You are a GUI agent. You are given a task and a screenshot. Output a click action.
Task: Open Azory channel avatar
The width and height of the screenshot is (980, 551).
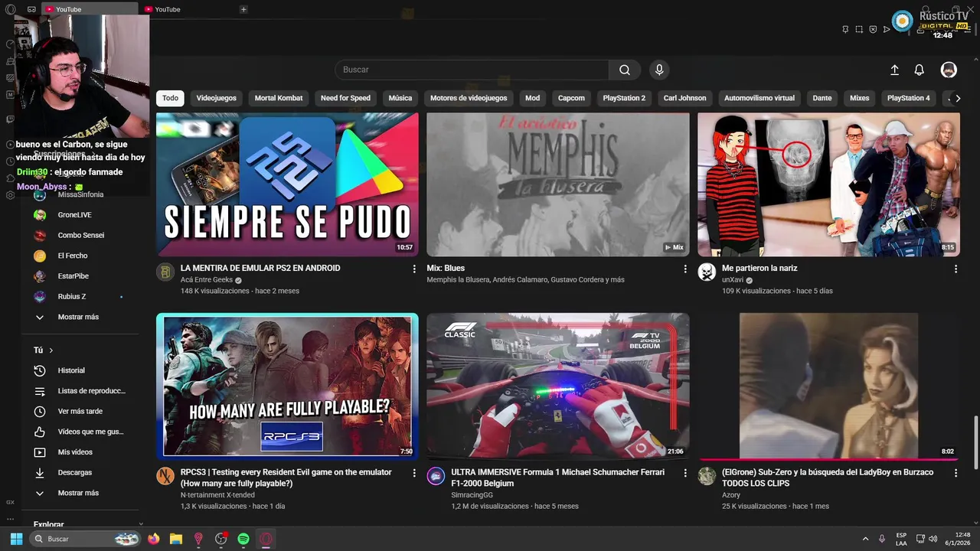point(707,476)
